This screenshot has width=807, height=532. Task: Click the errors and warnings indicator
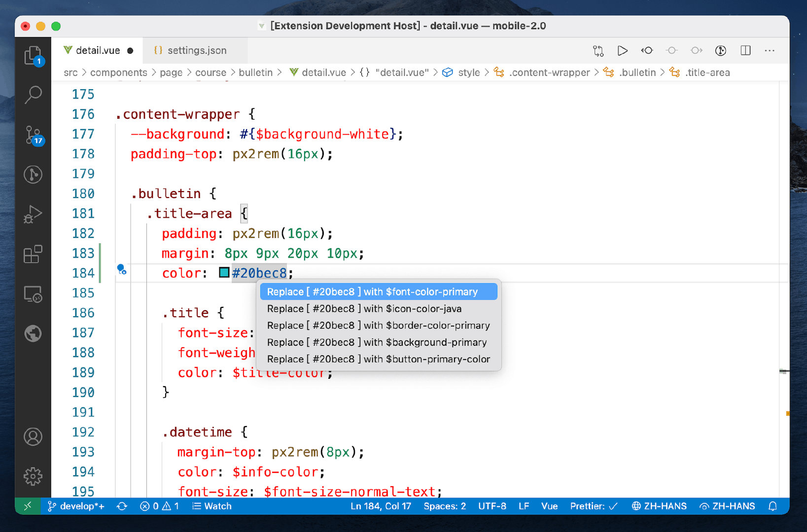point(160,506)
